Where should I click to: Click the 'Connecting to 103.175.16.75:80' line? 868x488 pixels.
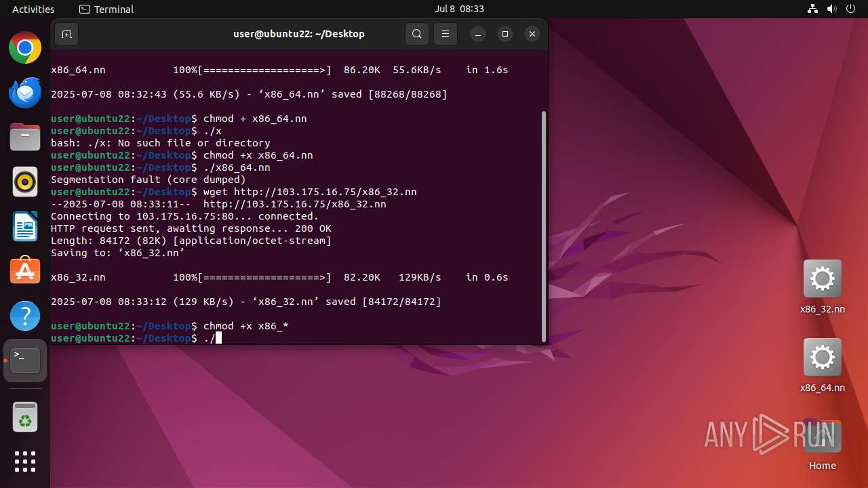tap(185, 216)
